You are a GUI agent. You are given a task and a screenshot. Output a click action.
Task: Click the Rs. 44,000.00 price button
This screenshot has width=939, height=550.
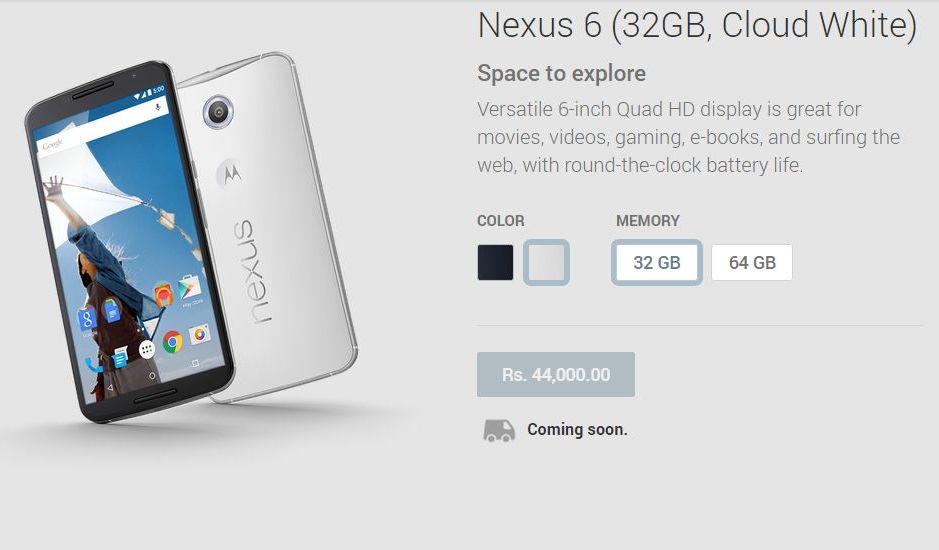point(556,374)
